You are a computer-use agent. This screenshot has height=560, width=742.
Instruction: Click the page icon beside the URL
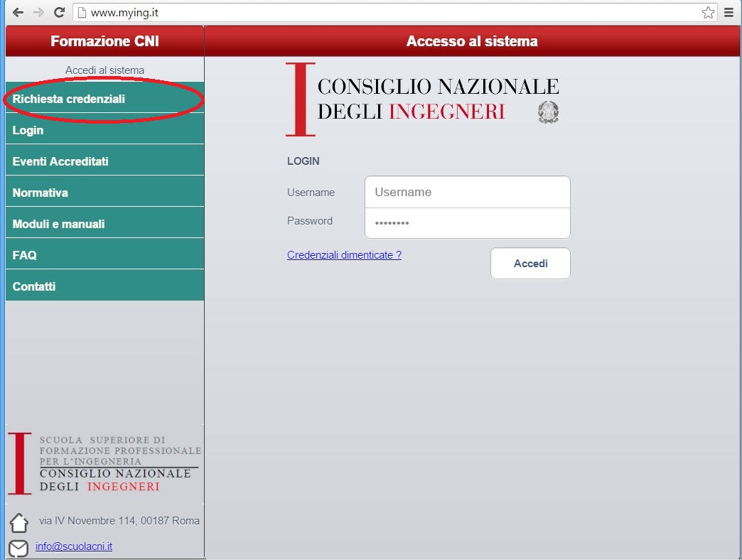tap(82, 12)
